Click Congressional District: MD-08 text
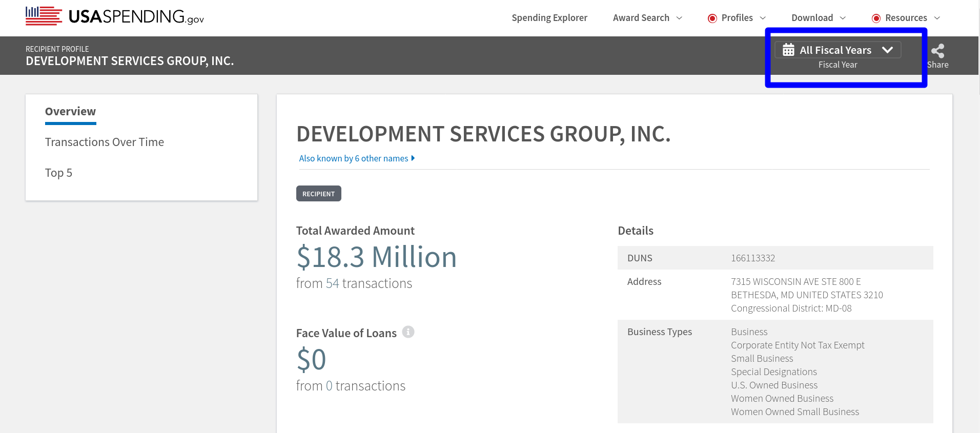Viewport: 980px width, 433px height. 791,308
